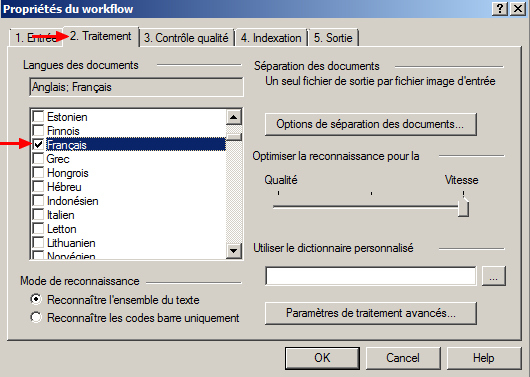The height and width of the screenshot is (377, 530).
Task: Click the ? help icon in title bar
Action: coord(500,9)
